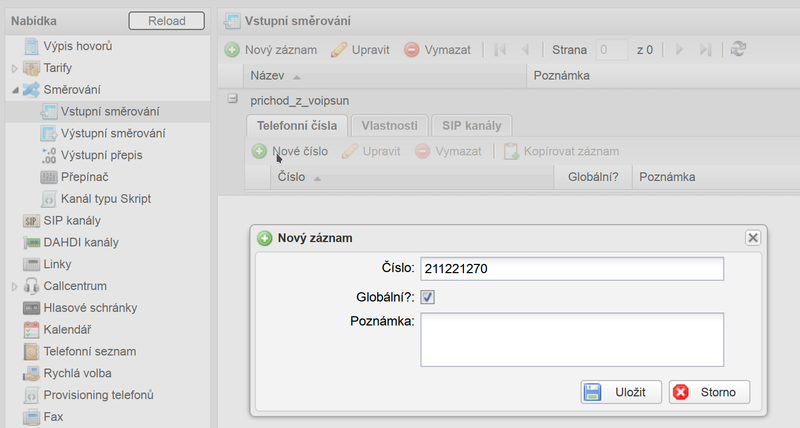Go to first page arrow
800x428 pixels.
(x=500, y=50)
